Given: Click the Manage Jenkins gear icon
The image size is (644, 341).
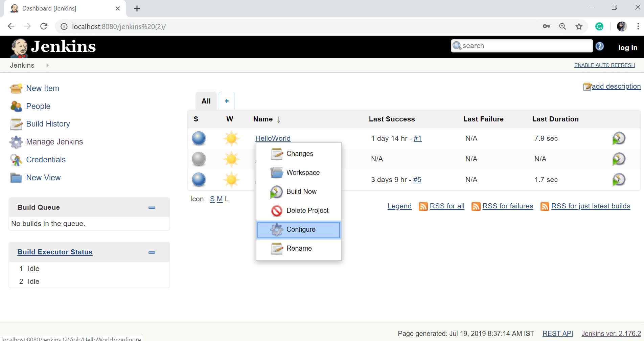Looking at the screenshot, I should (16, 142).
